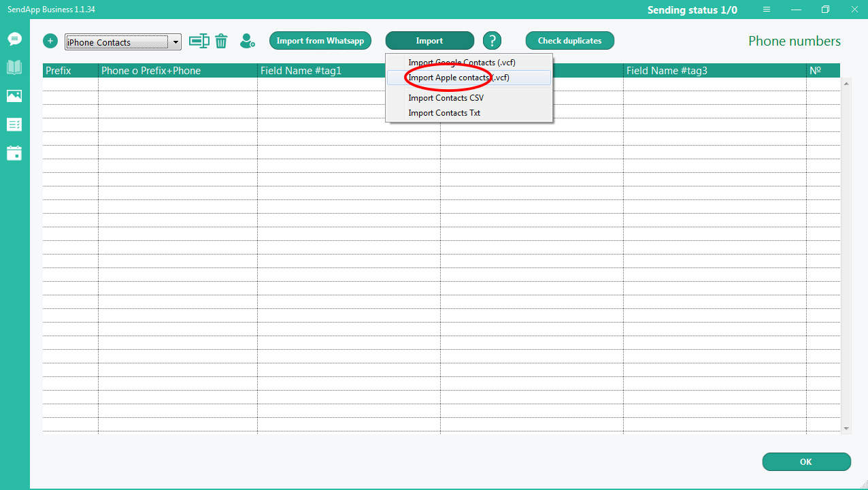Click the scrollbar down arrow
Viewport: 868px width, 490px height.
(x=846, y=428)
